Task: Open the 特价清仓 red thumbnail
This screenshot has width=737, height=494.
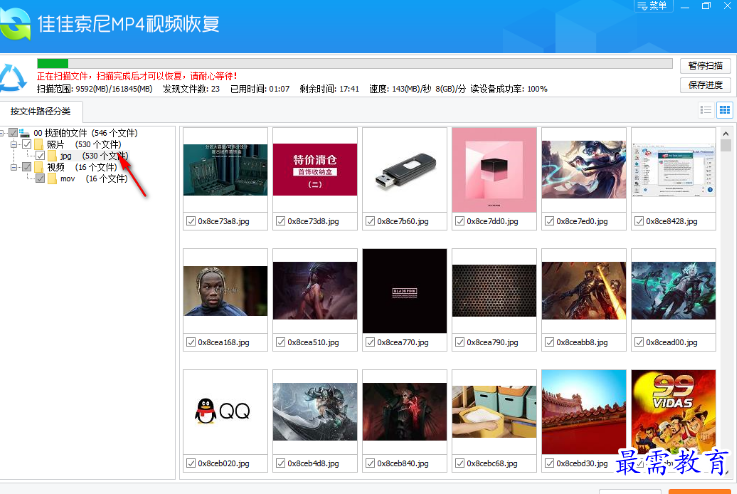Action: pyautogui.click(x=315, y=170)
